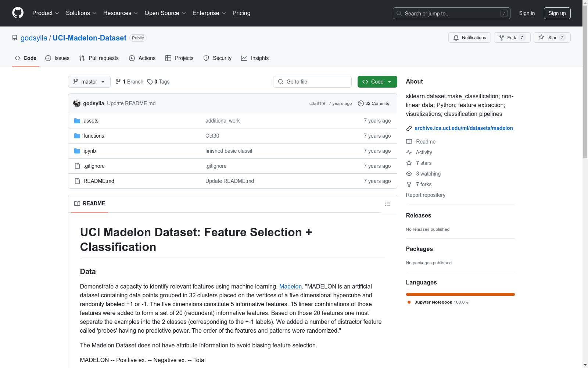Screen dimensions: 588x368
Task: Switch to the Issues tab
Action: [x=57, y=58]
